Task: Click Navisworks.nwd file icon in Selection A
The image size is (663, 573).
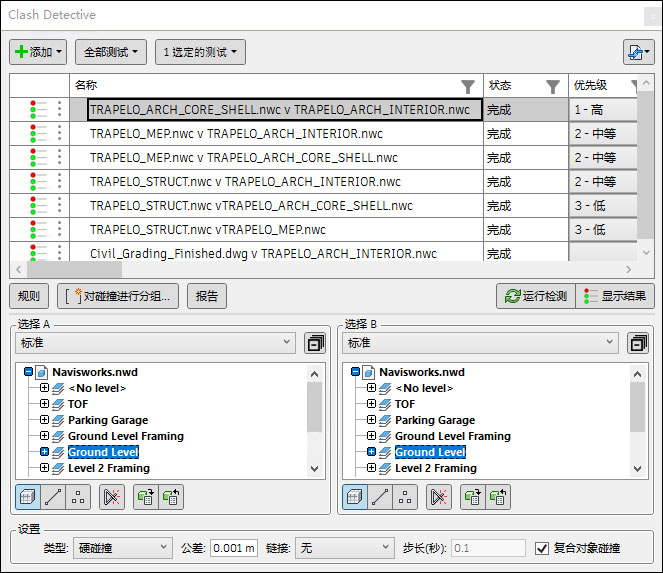Action: (41, 372)
